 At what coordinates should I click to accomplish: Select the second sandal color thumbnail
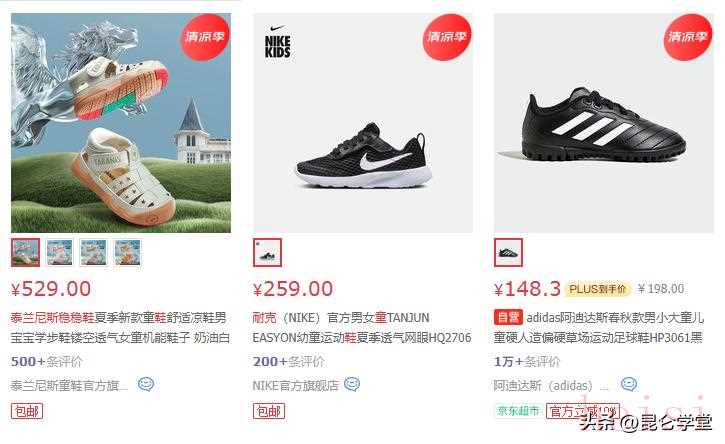coord(60,253)
